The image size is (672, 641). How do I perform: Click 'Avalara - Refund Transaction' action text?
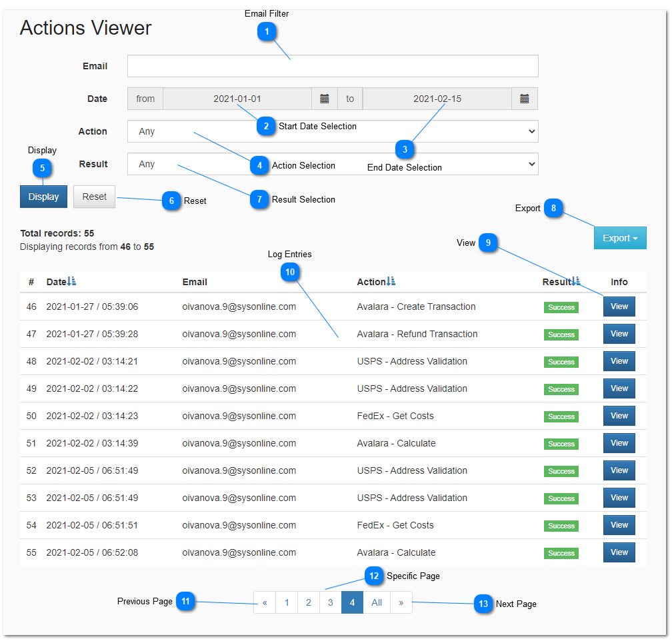pos(417,334)
